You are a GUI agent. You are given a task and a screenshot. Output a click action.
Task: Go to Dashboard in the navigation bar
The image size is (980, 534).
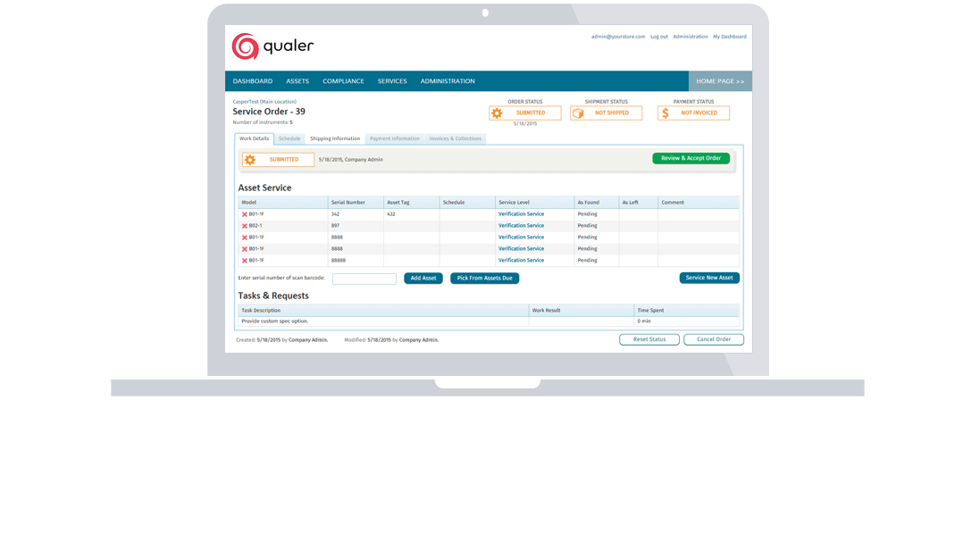click(x=253, y=81)
